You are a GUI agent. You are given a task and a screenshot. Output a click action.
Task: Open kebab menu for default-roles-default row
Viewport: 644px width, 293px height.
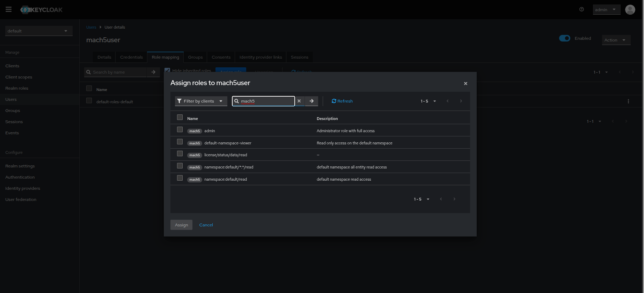point(628,102)
